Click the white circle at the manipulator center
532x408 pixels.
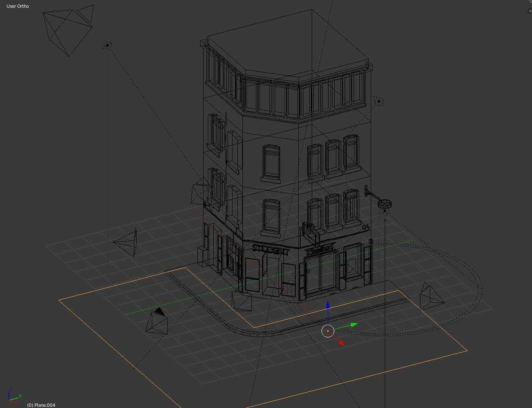click(328, 331)
